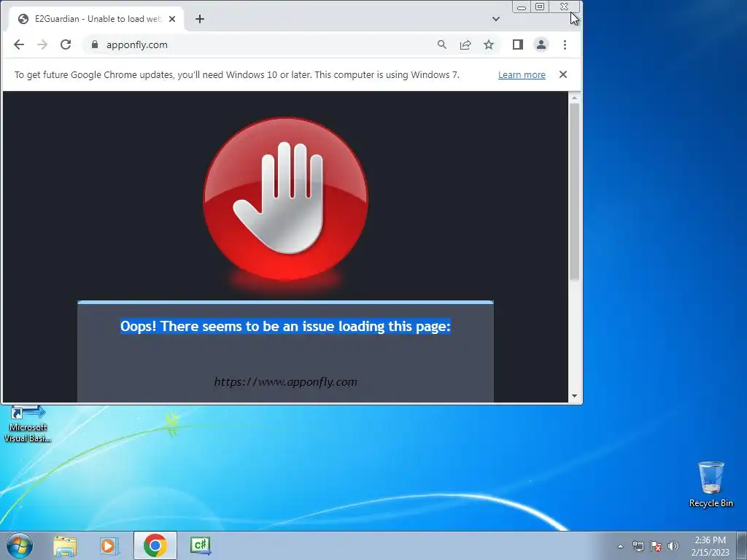
Task: Select the Recycle Bin desktop icon
Action: pos(711,484)
